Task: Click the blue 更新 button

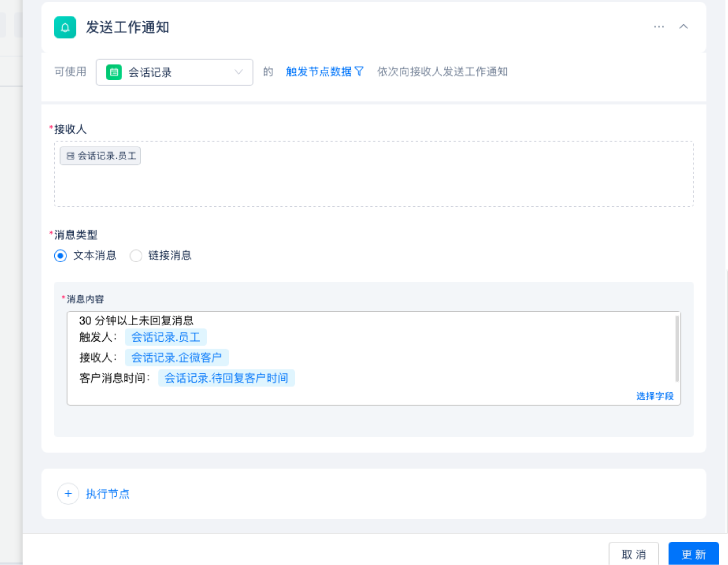Action: [693, 554]
